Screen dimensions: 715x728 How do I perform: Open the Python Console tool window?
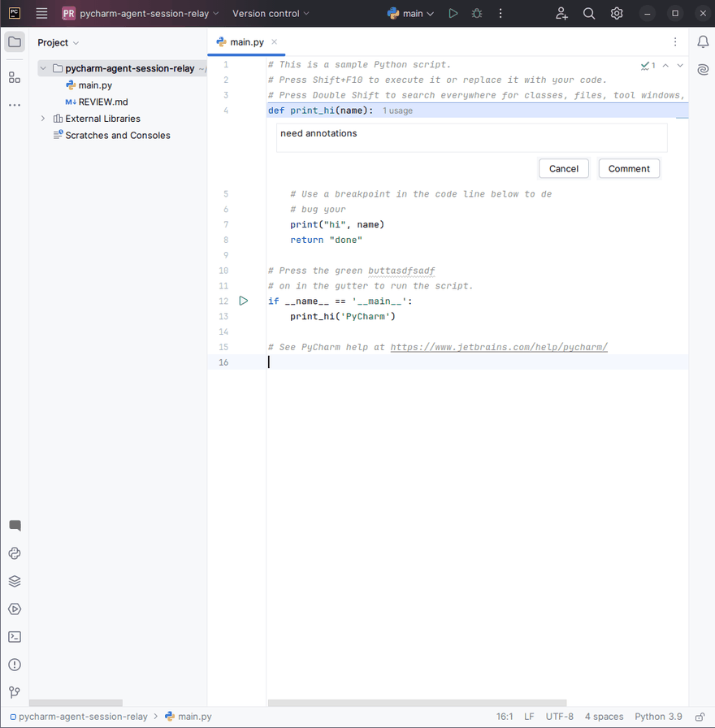pos(15,553)
